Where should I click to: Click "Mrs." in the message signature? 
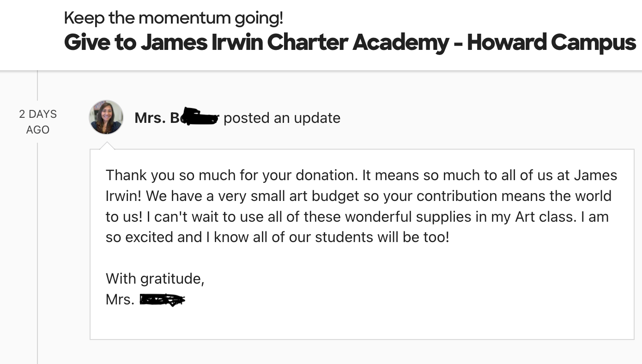pos(120,299)
